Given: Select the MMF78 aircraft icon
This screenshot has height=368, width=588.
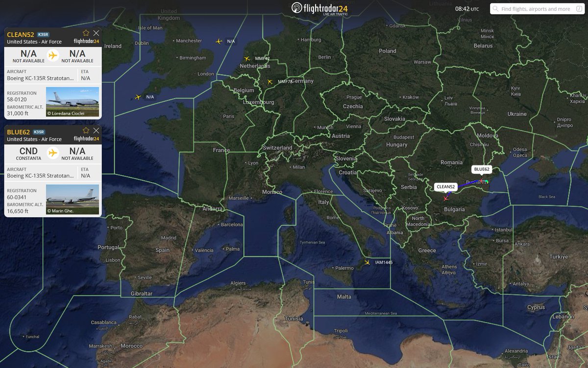Looking at the screenshot, I should click(269, 82).
